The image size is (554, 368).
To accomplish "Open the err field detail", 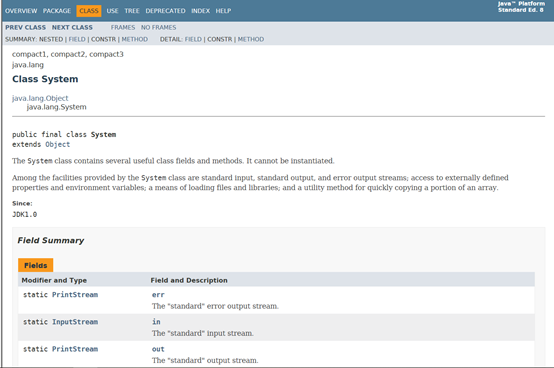I will click(x=158, y=295).
